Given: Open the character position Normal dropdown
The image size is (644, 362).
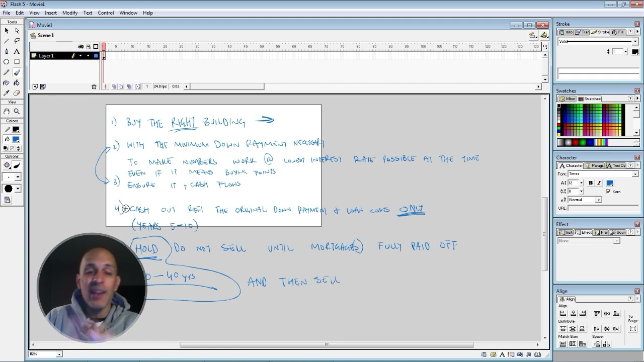Looking at the screenshot, I should coord(599,200).
